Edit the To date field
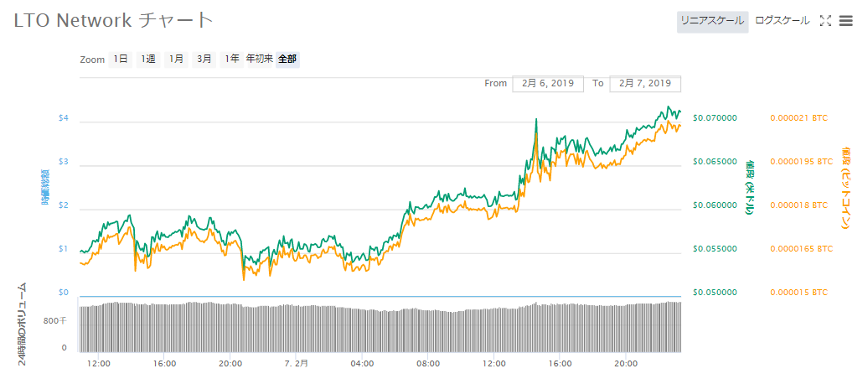 645,84
